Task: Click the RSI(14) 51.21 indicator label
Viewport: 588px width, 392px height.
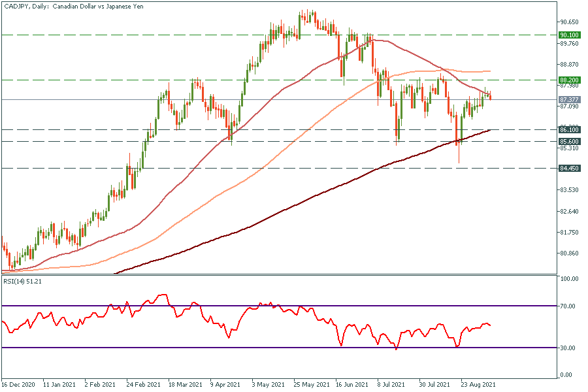Action: [24, 281]
